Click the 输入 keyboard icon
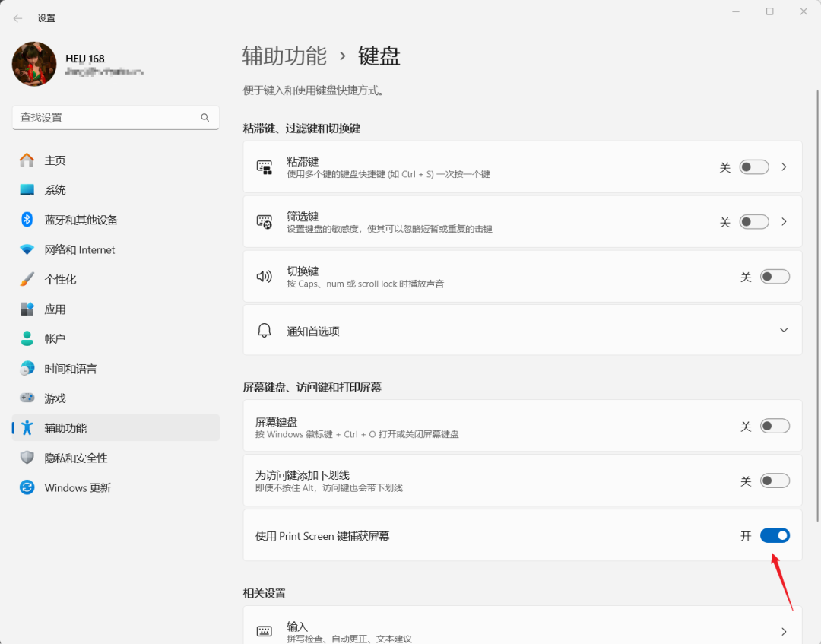Screen dimensions: 821x644 (x=263, y=631)
